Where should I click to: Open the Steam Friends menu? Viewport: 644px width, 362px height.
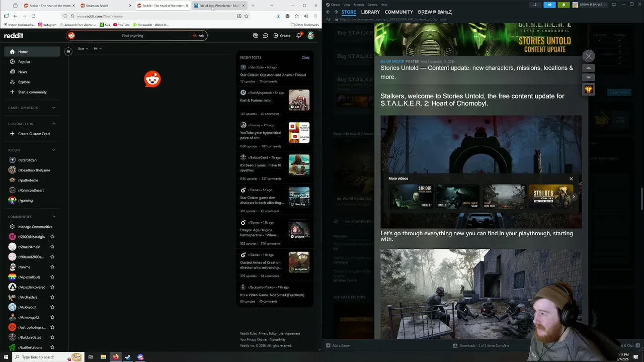[x=359, y=5]
